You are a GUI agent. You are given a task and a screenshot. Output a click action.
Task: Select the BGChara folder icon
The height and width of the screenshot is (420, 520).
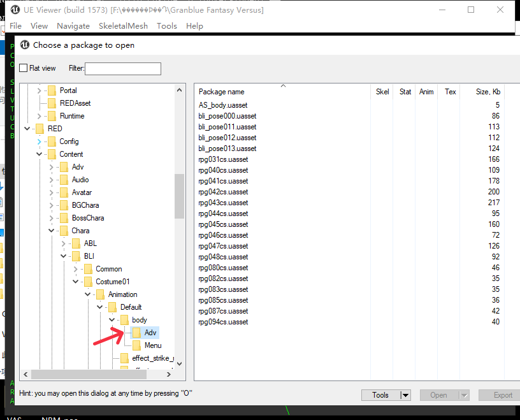[64, 205]
